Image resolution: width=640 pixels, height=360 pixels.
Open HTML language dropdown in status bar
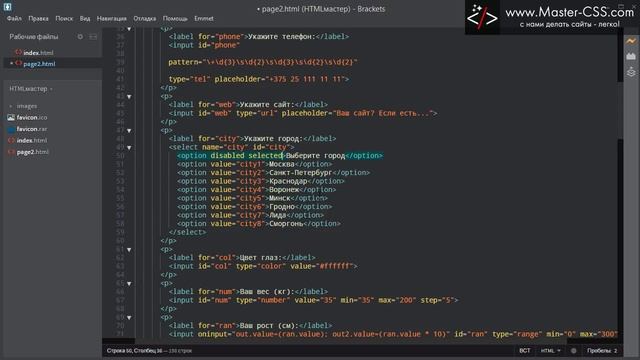[550, 351]
